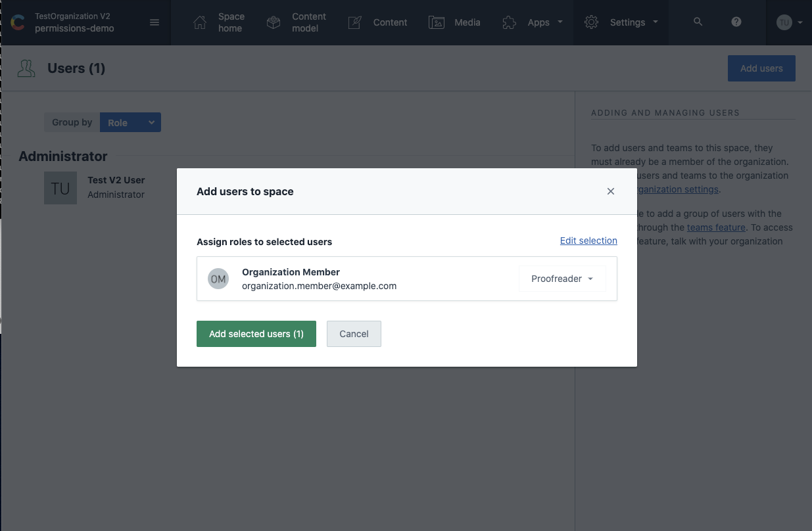Click the Contentful logo icon
This screenshot has height=531, width=812.
point(18,23)
